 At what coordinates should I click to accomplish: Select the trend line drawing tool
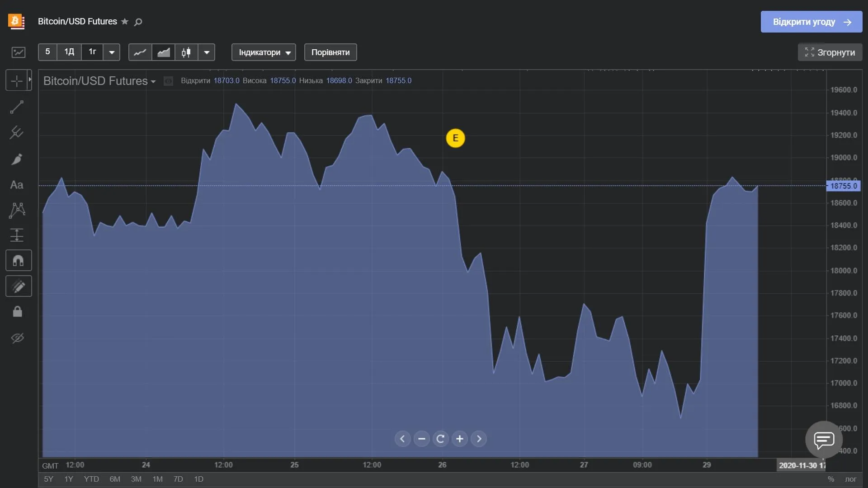17,107
